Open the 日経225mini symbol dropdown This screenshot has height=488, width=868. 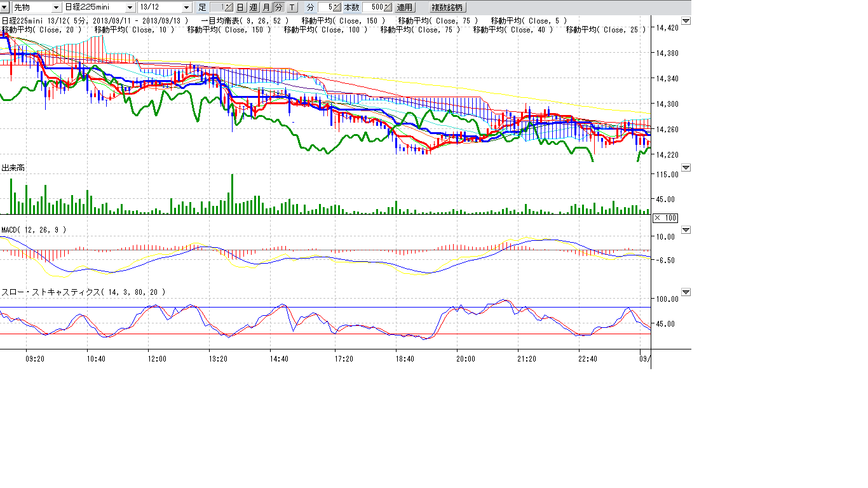[130, 8]
